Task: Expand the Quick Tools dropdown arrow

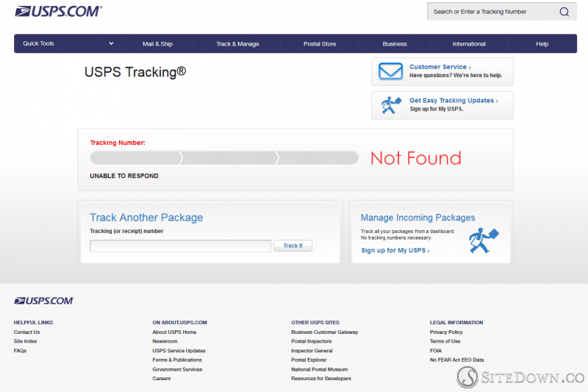Action: tap(111, 43)
